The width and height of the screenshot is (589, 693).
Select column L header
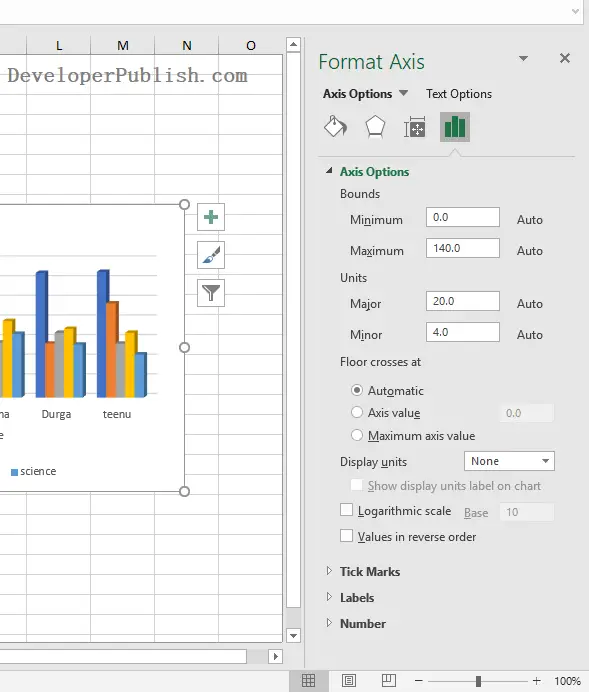coord(59,46)
